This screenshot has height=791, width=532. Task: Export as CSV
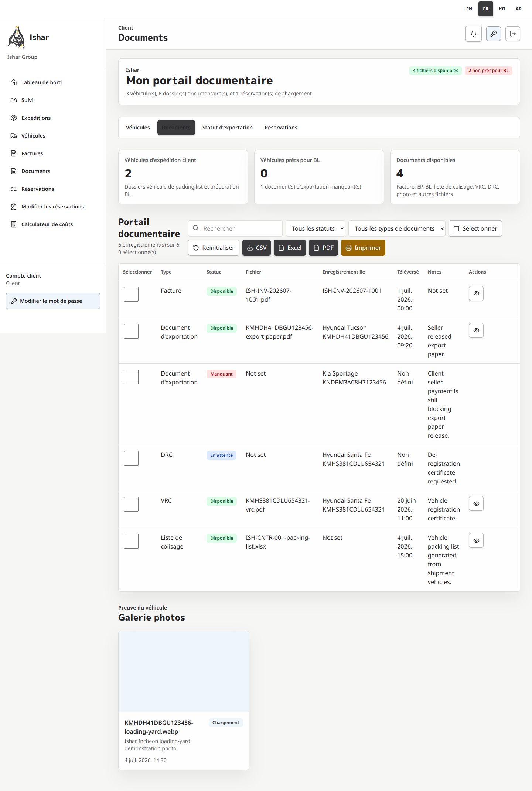tap(256, 248)
